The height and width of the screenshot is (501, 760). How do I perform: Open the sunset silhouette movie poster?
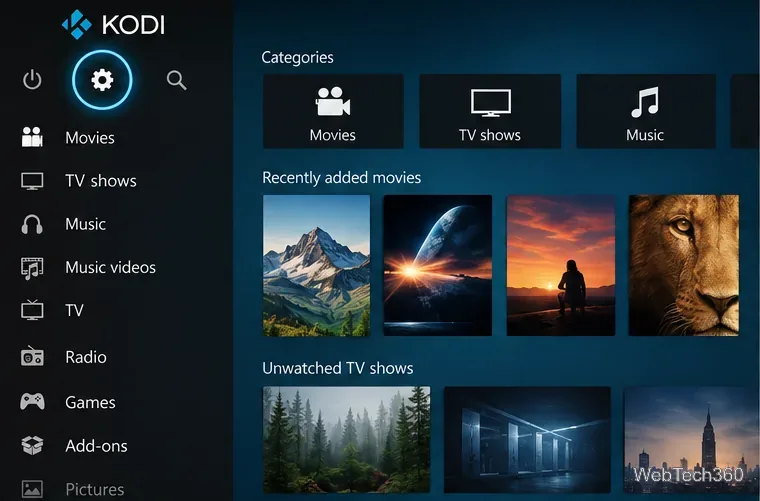click(561, 266)
